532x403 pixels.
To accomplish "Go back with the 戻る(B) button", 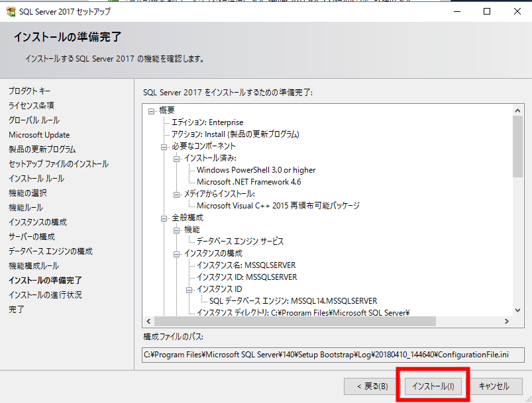I will (367, 386).
